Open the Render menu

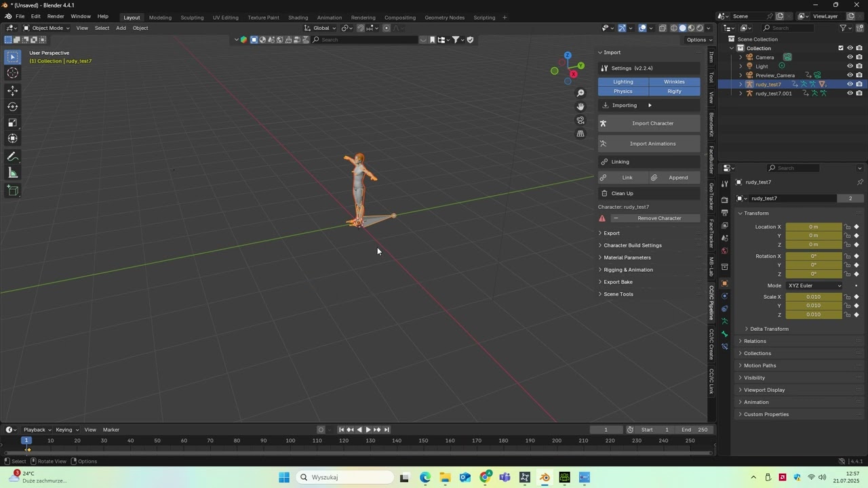56,16
